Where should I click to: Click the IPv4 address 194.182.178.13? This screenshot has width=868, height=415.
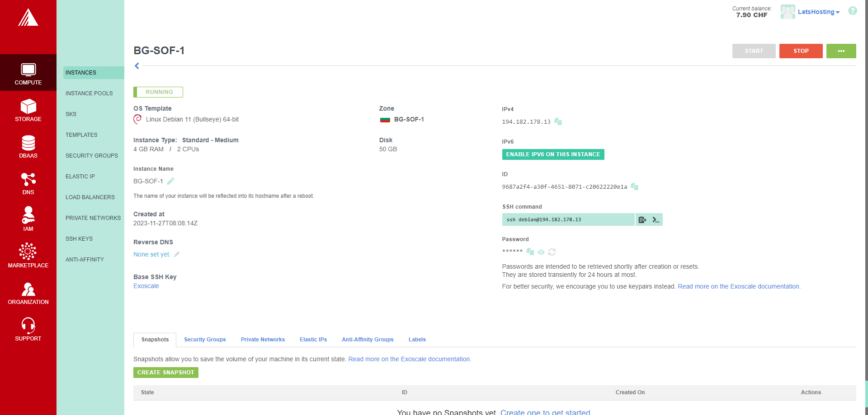point(526,122)
